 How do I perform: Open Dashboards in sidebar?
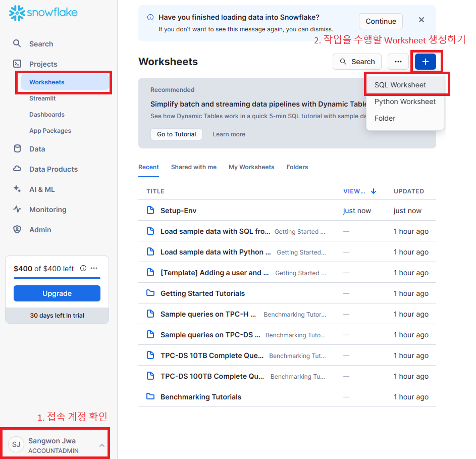coord(47,115)
